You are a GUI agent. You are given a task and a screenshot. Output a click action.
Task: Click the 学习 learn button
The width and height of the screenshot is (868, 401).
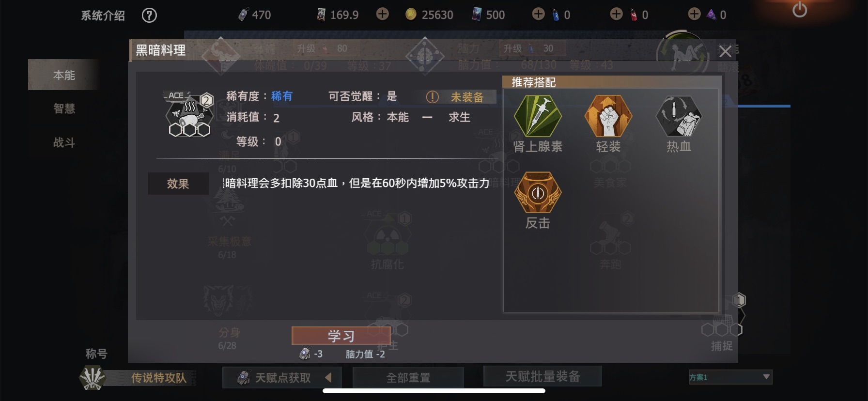tap(341, 336)
